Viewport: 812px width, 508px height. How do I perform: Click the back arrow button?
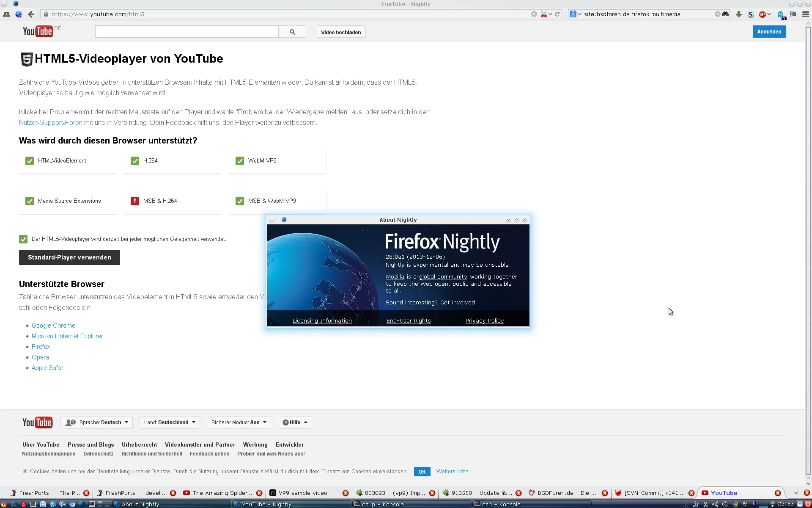coord(31,14)
